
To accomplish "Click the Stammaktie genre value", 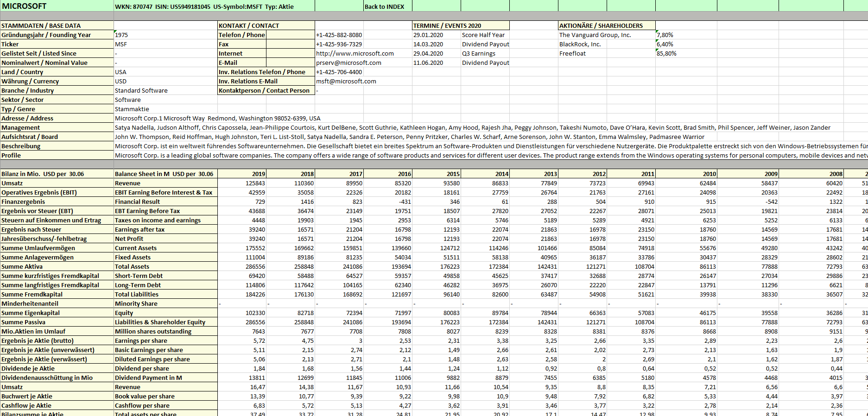I will pos(166,109).
